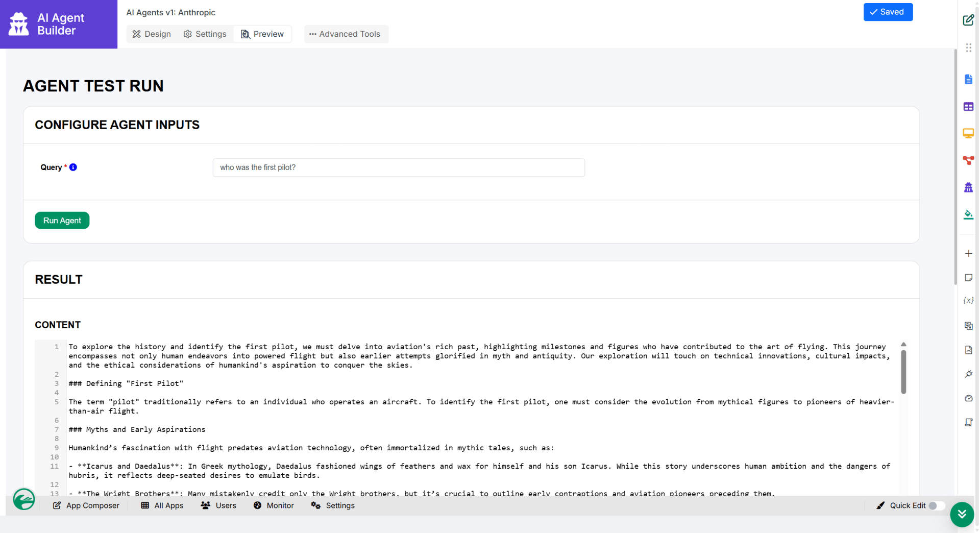Click the translate icon in sidebar
980x533 pixels.
coord(968,326)
